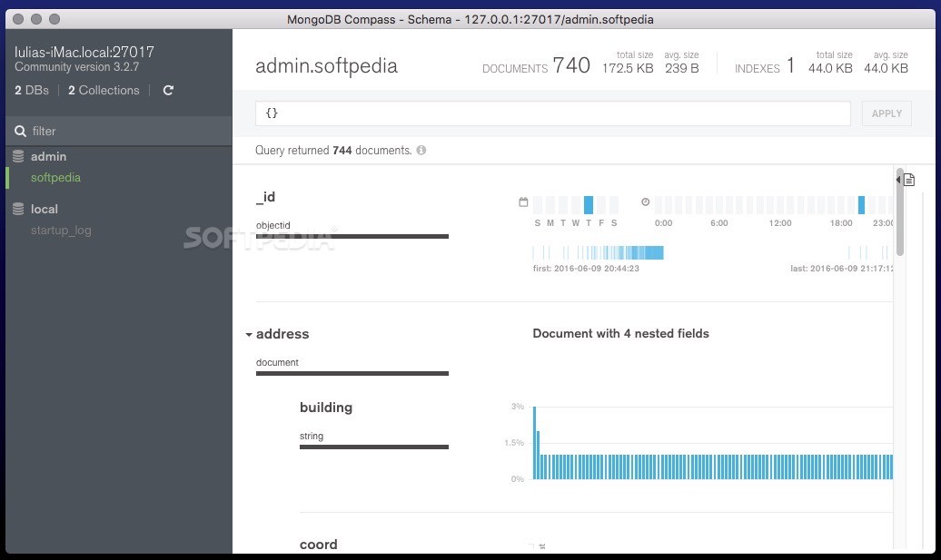Select the softpedia collection
Viewport: 941px width, 560px height.
[55, 178]
